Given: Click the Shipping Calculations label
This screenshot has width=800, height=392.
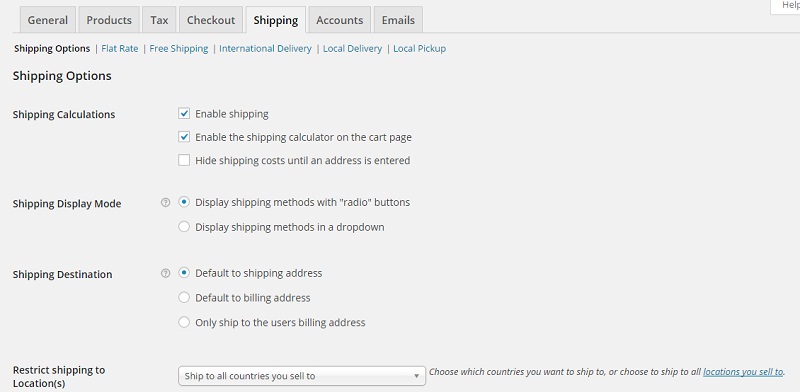Looking at the screenshot, I should coord(64,114).
